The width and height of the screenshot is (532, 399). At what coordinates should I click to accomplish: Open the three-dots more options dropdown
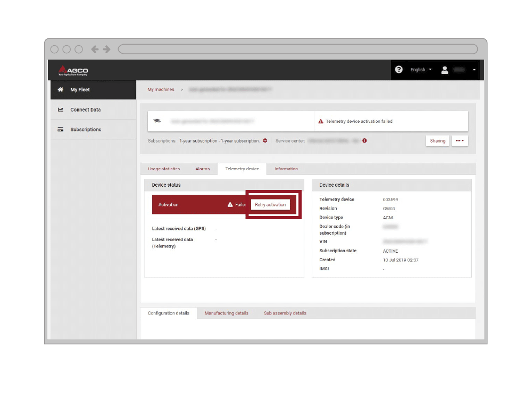pyautogui.click(x=460, y=141)
